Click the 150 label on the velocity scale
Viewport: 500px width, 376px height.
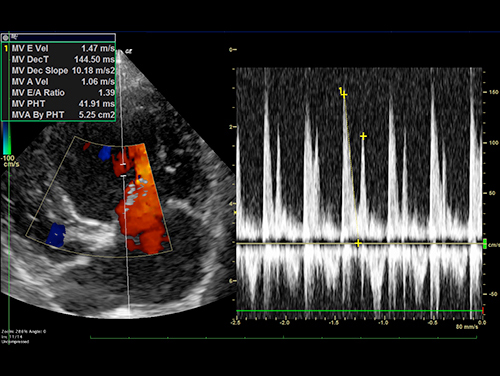[x=494, y=92]
